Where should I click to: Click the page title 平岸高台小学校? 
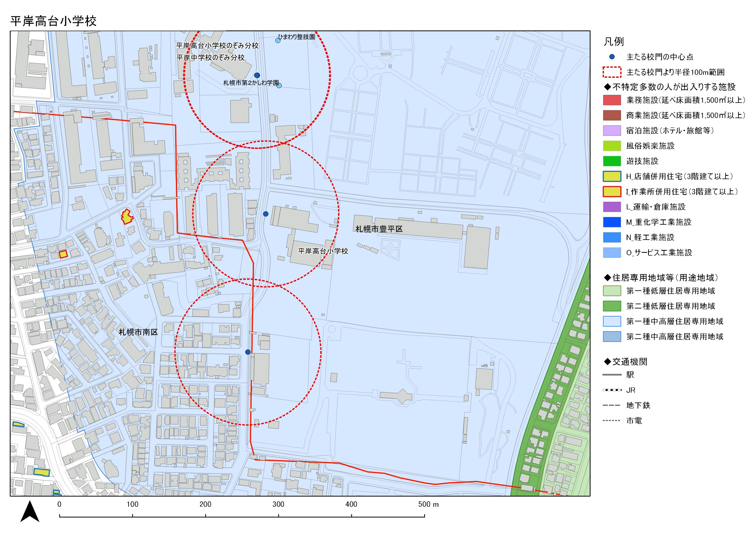click(x=53, y=21)
